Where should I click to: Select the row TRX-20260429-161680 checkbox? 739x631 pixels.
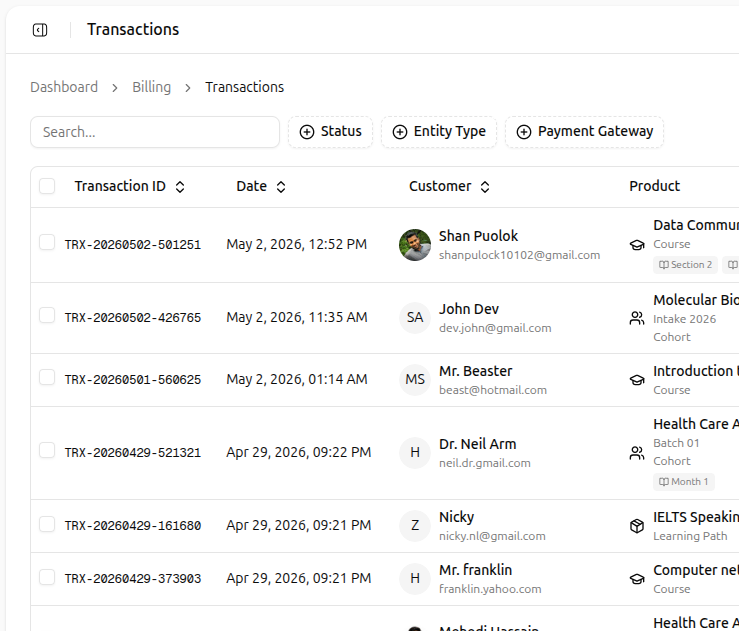click(x=47, y=524)
